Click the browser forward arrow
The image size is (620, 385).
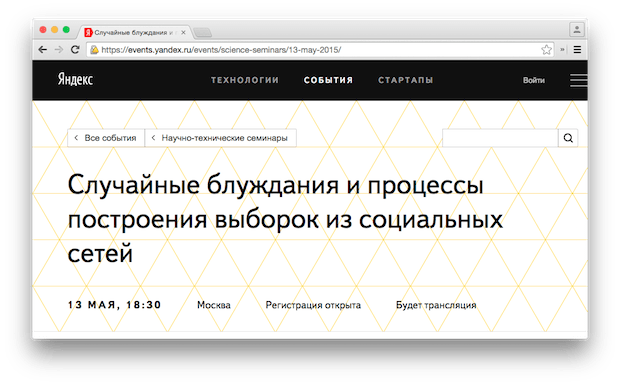(59, 50)
